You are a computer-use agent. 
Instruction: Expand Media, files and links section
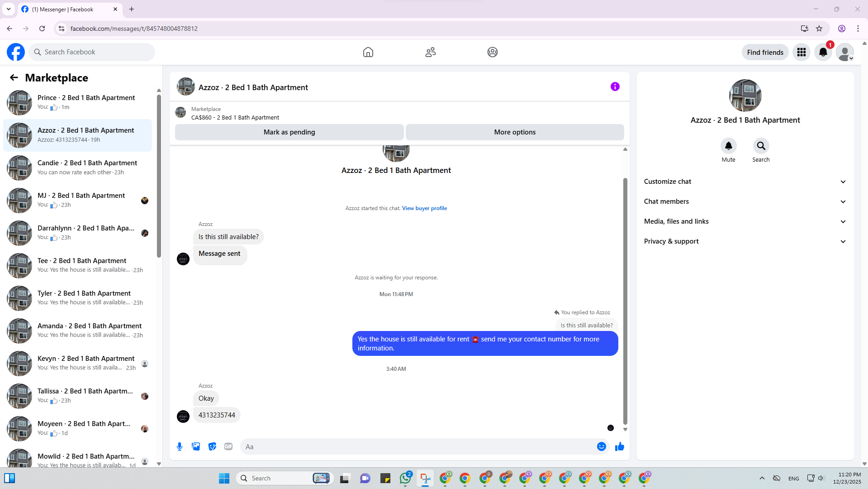click(x=745, y=221)
